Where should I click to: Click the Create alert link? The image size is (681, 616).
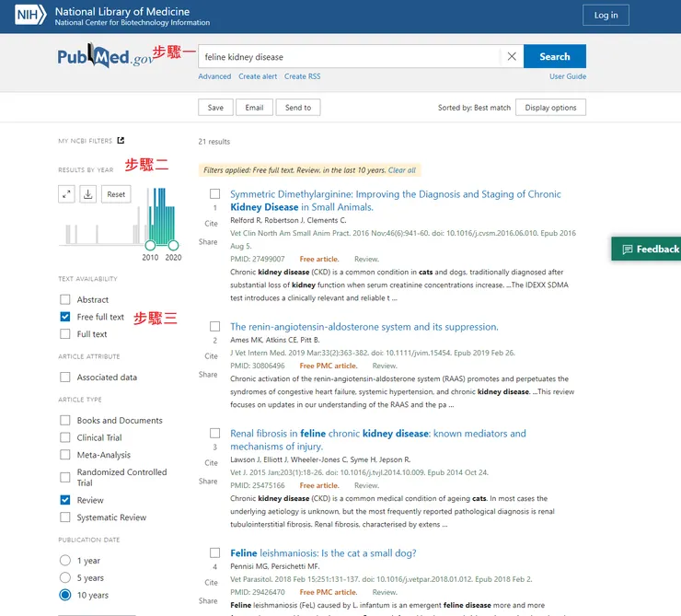click(258, 76)
